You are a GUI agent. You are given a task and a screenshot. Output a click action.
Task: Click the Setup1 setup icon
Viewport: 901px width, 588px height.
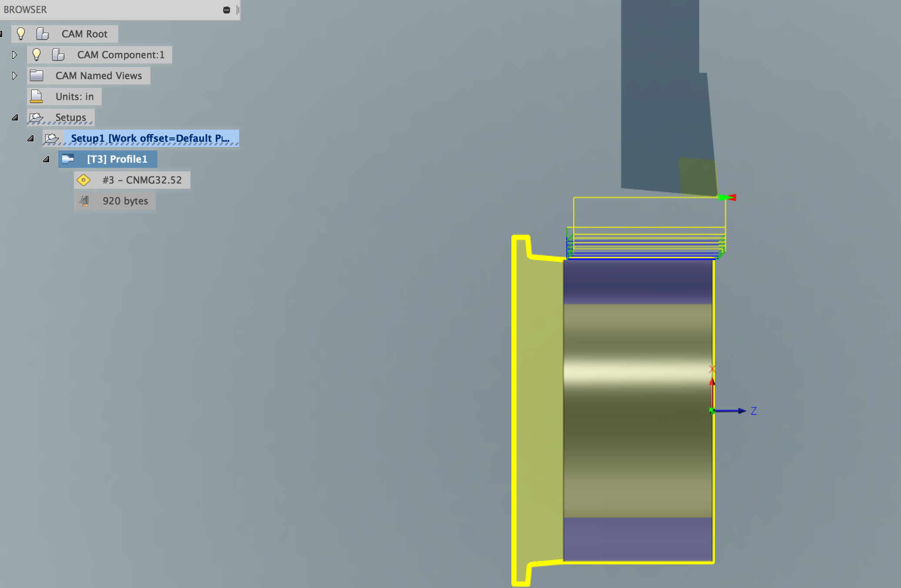click(52, 138)
